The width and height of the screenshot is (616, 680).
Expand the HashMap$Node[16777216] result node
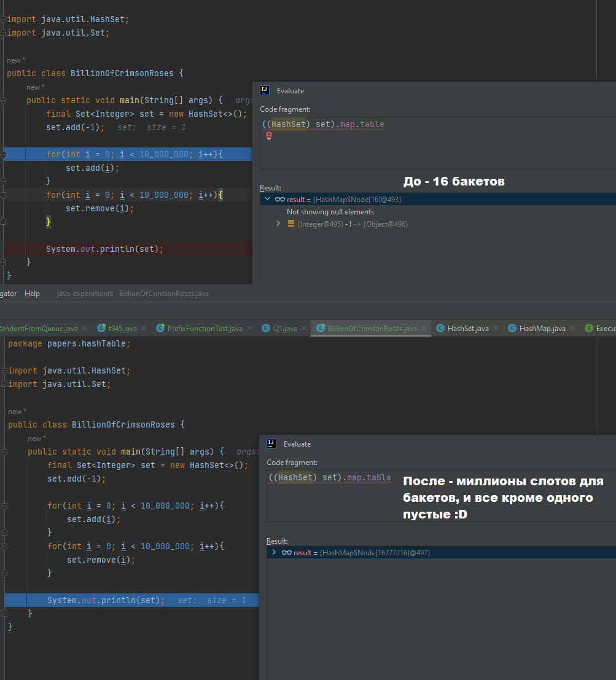click(274, 552)
